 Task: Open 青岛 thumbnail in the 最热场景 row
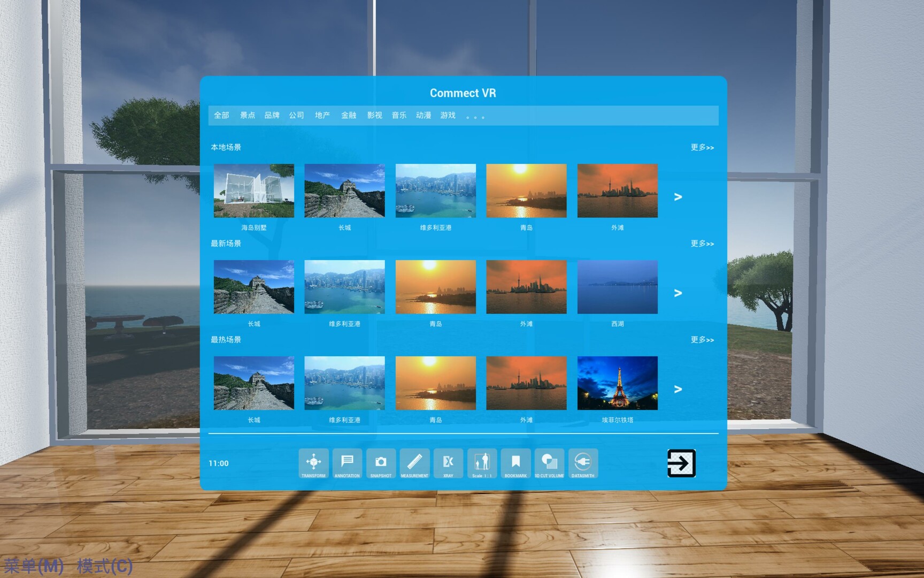click(435, 383)
